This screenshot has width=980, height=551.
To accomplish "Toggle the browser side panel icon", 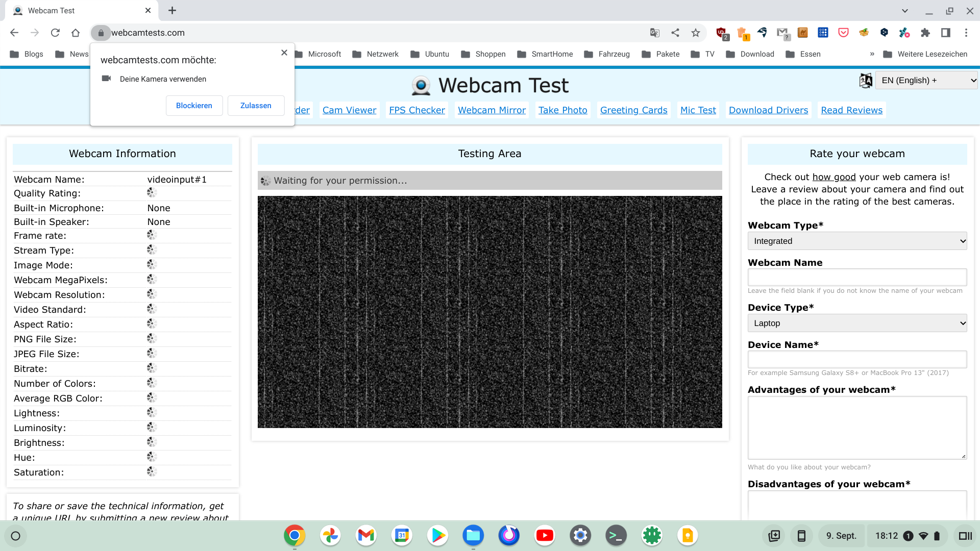I will tap(946, 33).
